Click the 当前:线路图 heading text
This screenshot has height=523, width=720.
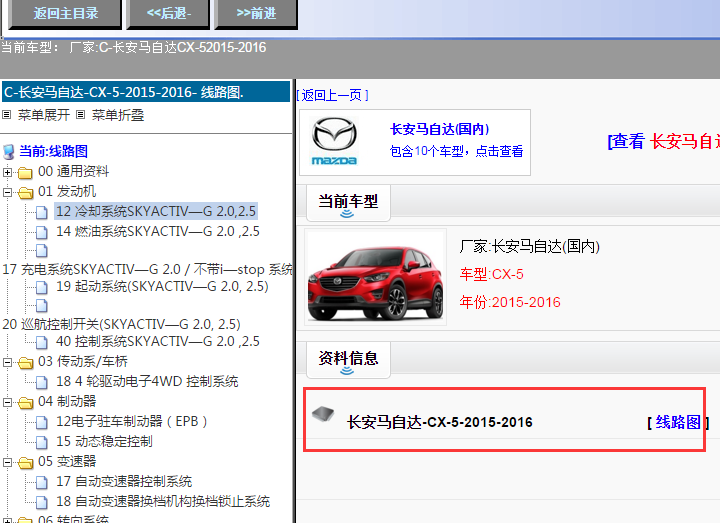[53, 151]
